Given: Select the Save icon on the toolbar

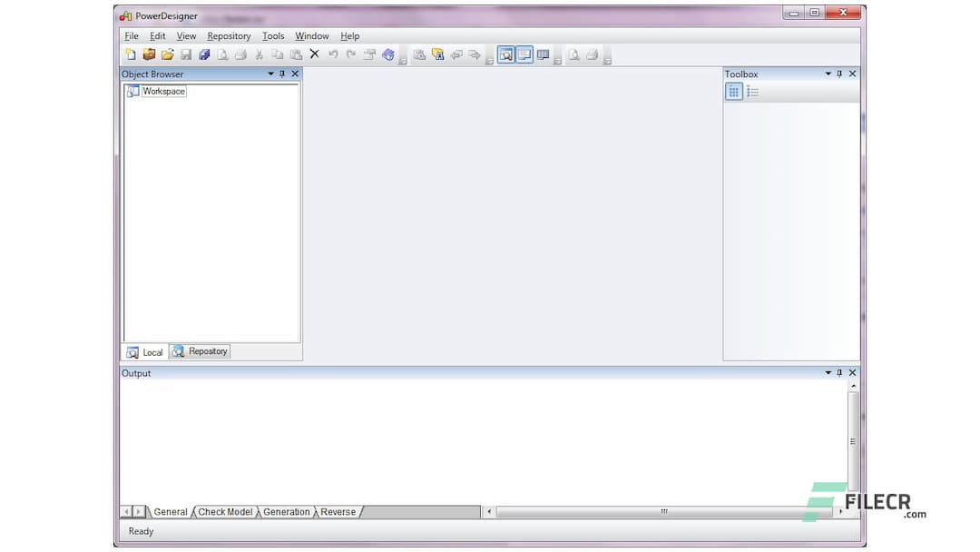Looking at the screenshot, I should (x=186, y=54).
